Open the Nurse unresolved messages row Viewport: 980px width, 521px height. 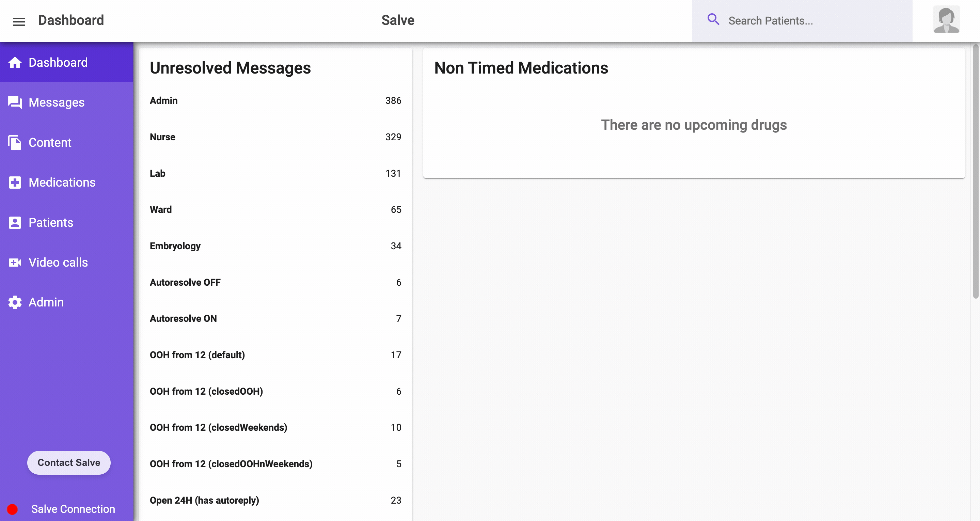[275, 137]
